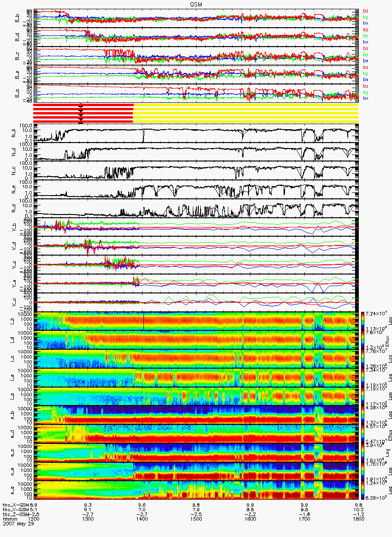Select the 1800 time tick label
This screenshot has width=392, height=537.
[358, 519]
